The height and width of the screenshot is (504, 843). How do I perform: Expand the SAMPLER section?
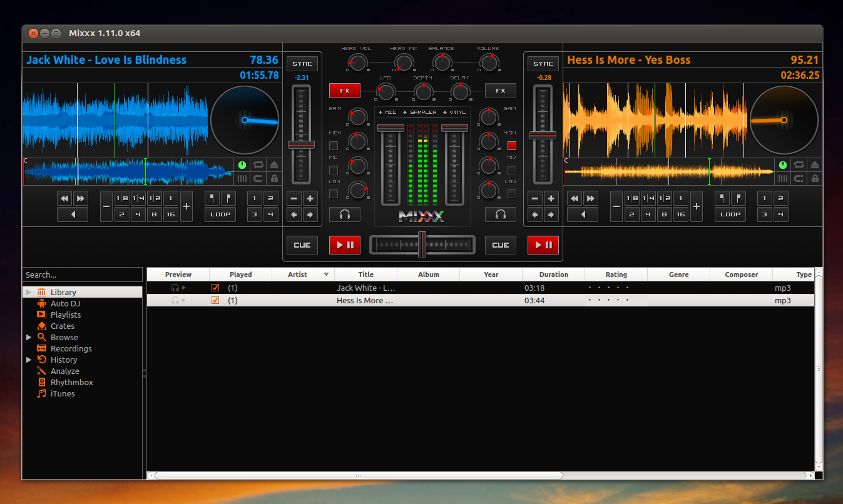(x=419, y=113)
